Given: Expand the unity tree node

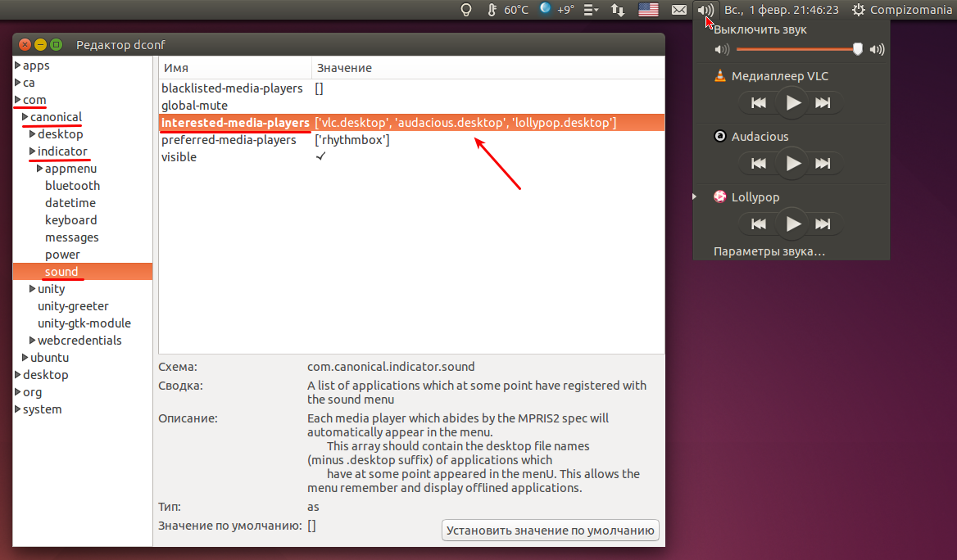Looking at the screenshot, I should (x=32, y=288).
